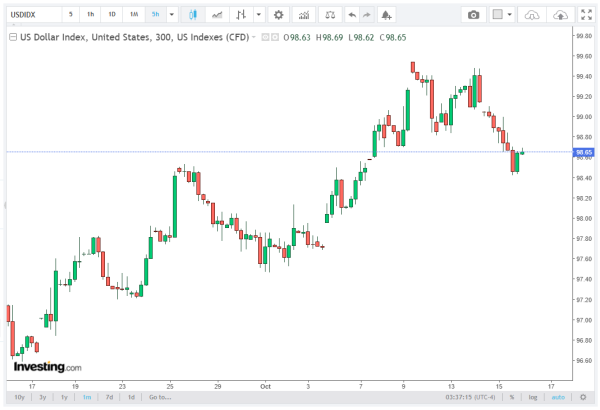This screenshot has width=600, height=410.
Task: Collapse the US Dollar Index legend
Action: click(x=254, y=36)
